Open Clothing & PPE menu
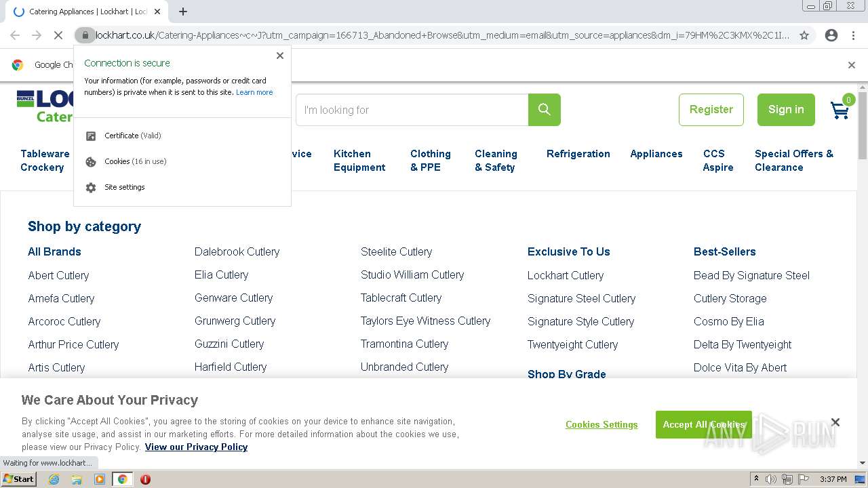 (431, 161)
